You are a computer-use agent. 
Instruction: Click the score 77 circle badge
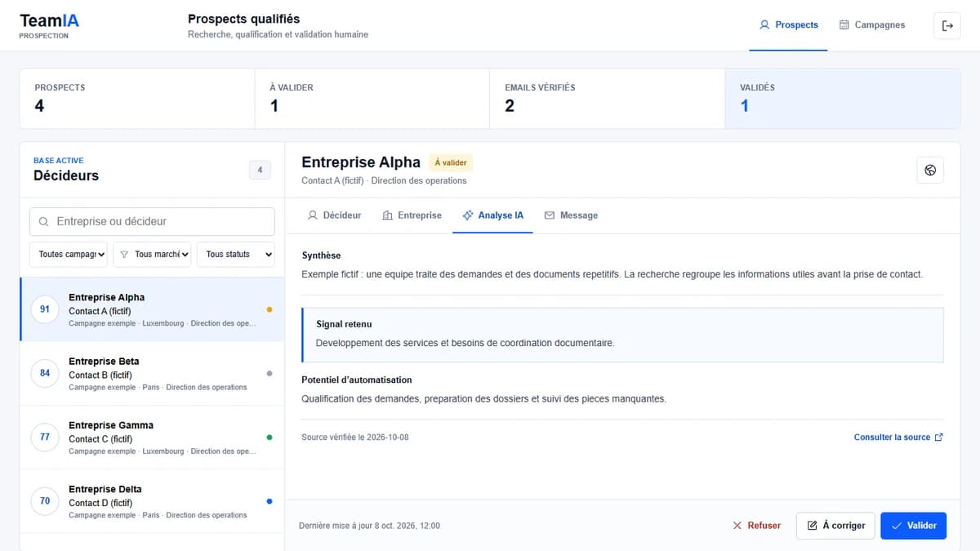pos(45,437)
